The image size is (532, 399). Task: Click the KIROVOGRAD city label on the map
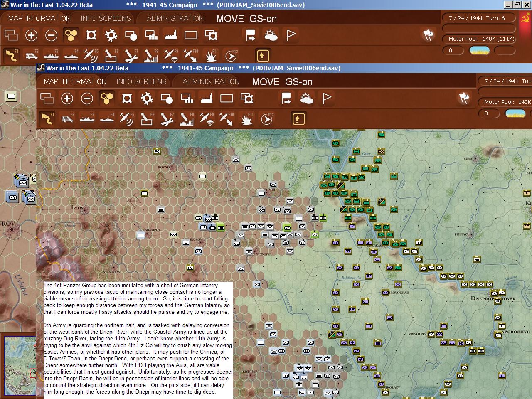398,293
